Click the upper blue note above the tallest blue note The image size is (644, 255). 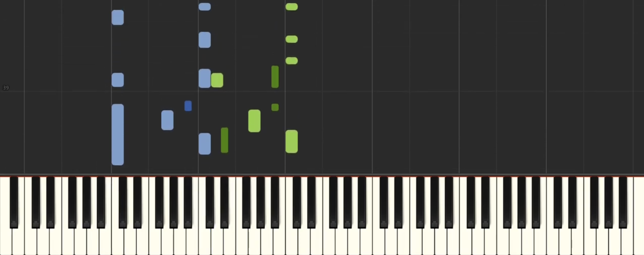point(117,17)
